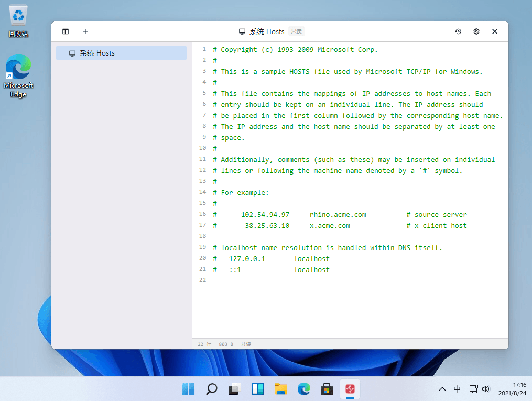Click 'For example:' comment line

pyautogui.click(x=241, y=193)
